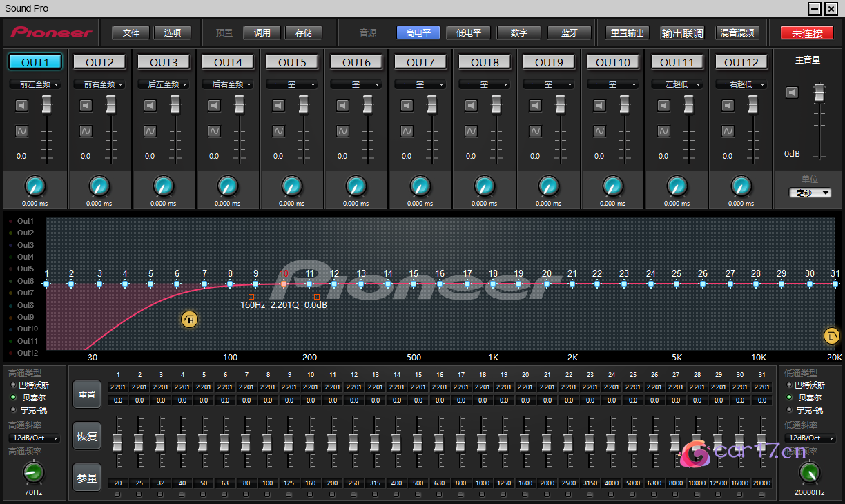Toggle the phase wave icon for OUT1
This screenshot has width=845, height=504.
coord(21,130)
